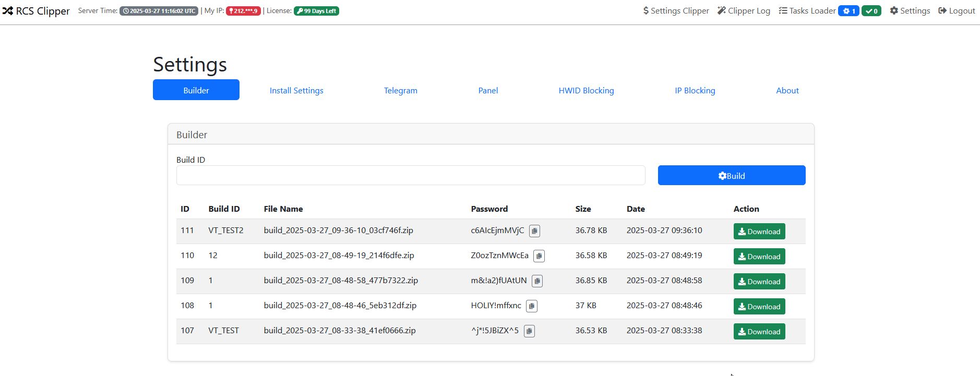This screenshot has width=980, height=376.
Task: Copy password for build 110
Action: click(539, 256)
